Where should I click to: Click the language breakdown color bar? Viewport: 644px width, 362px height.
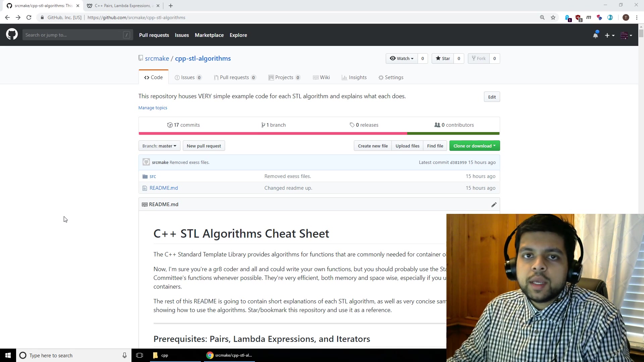[x=319, y=133]
